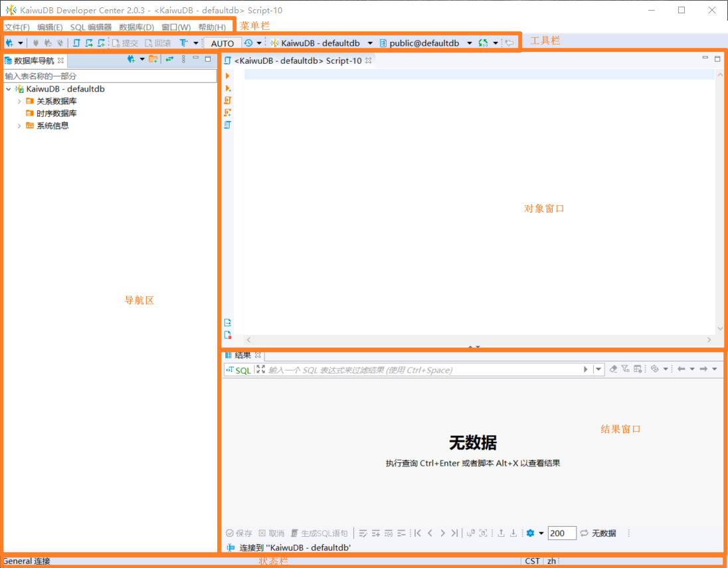Click the show execution plan icon
Image resolution: width=728 pixels, height=568 pixels.
point(228,125)
